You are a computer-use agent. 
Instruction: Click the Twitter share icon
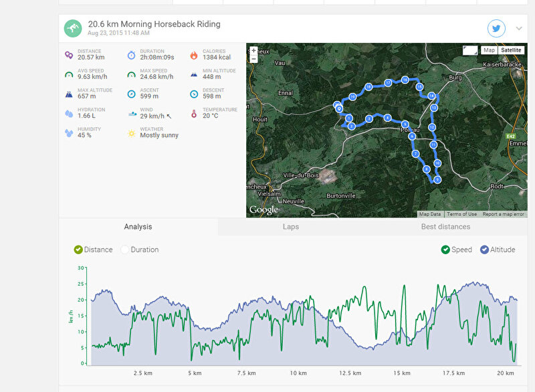point(496,28)
